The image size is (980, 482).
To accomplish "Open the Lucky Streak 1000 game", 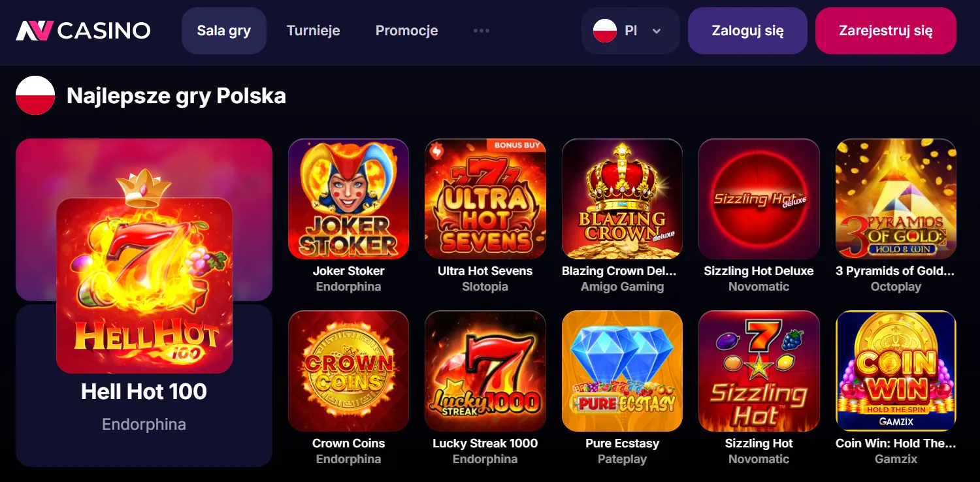I will pyautogui.click(x=485, y=371).
